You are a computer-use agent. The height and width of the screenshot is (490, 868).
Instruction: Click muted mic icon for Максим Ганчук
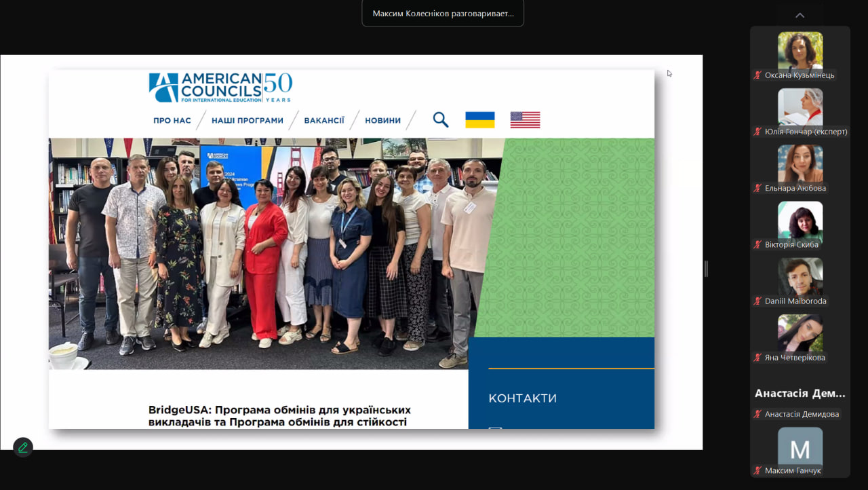(757, 470)
